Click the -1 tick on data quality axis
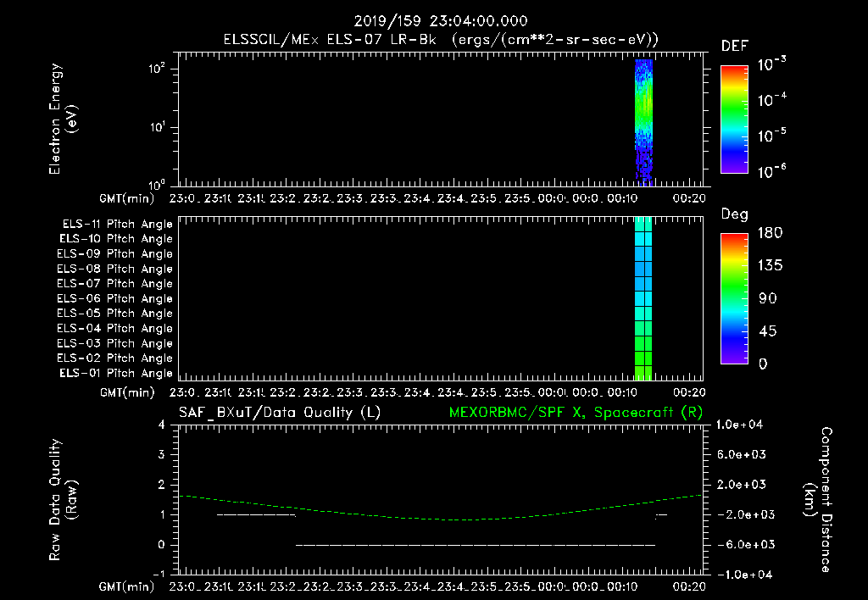This screenshot has width=868, height=600. click(159, 574)
